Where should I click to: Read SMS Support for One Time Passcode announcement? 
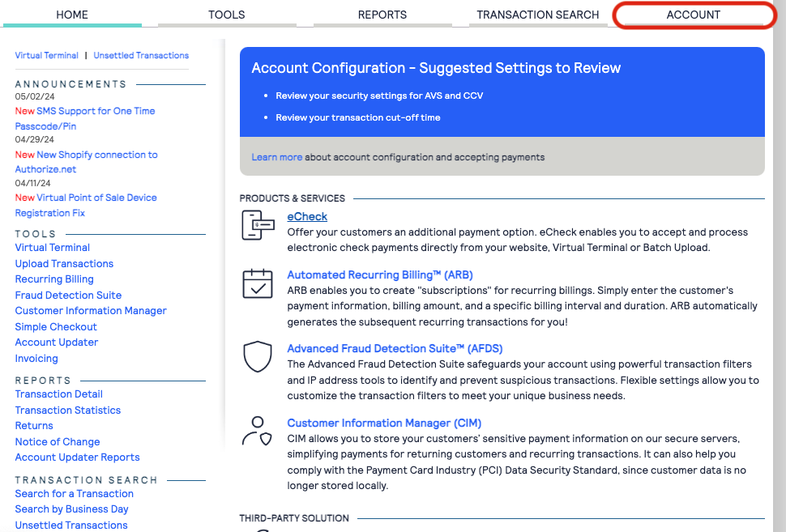click(x=95, y=111)
